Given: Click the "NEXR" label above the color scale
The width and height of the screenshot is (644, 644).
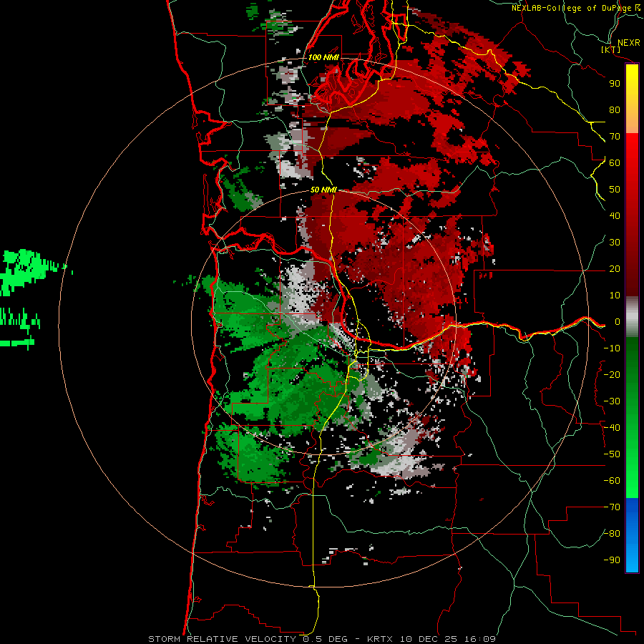Looking at the screenshot, I should pos(628,43).
